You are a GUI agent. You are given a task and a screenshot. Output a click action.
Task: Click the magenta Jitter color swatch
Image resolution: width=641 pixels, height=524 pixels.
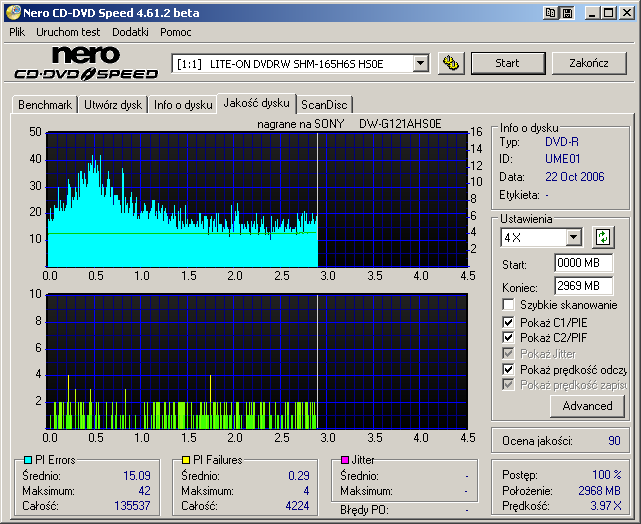(x=345, y=460)
